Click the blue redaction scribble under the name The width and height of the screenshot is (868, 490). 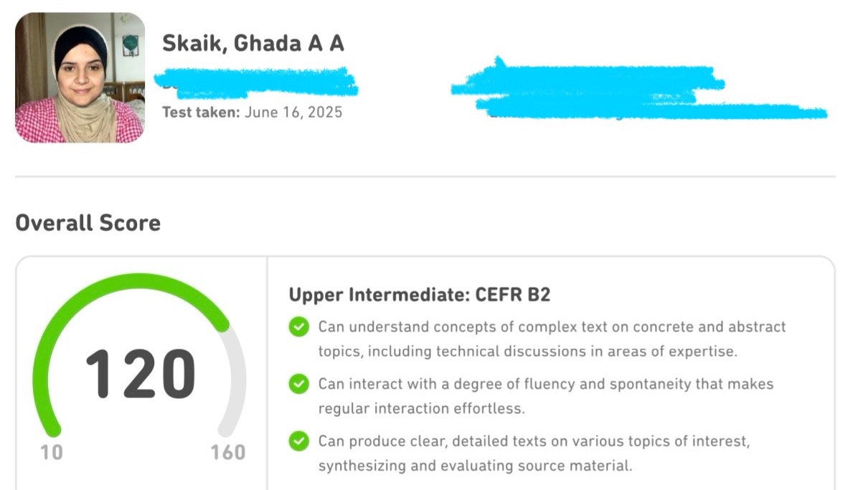pyautogui.click(x=257, y=82)
